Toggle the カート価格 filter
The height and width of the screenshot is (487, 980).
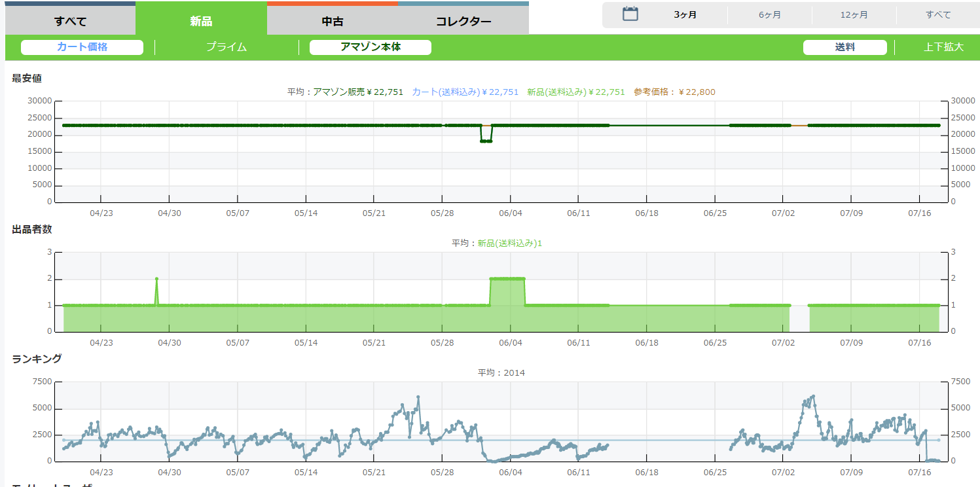point(82,47)
